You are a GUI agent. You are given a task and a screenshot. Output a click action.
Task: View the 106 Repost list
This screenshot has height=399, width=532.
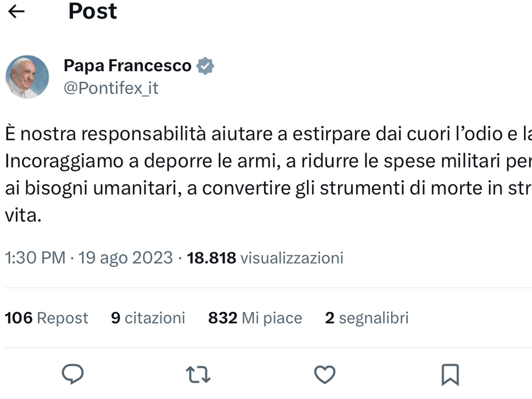click(x=47, y=318)
